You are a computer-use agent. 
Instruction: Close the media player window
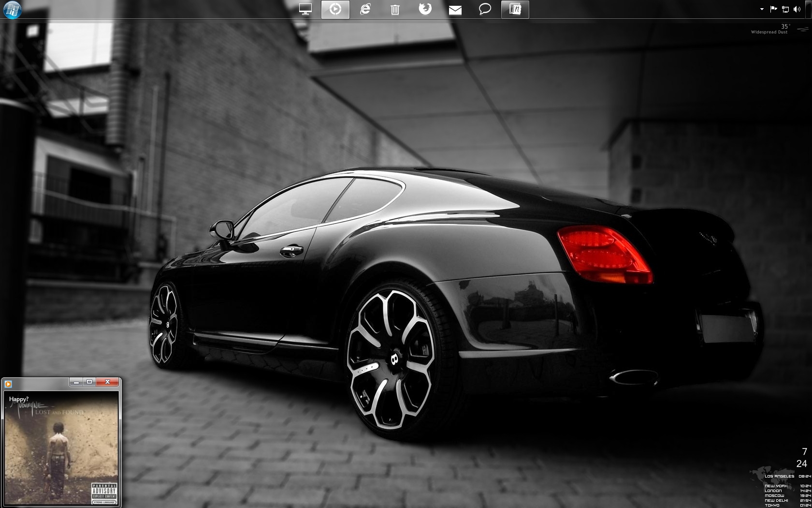coord(107,382)
